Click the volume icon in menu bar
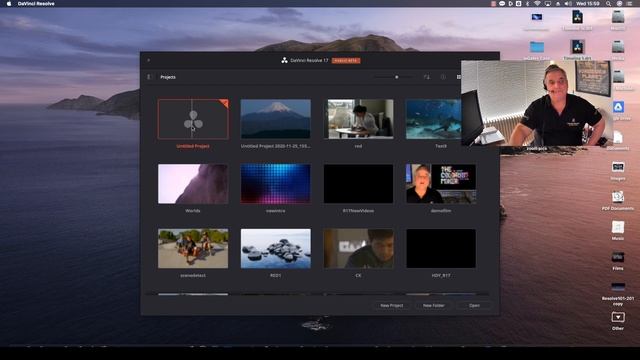This screenshot has width=640, height=360. click(568, 4)
